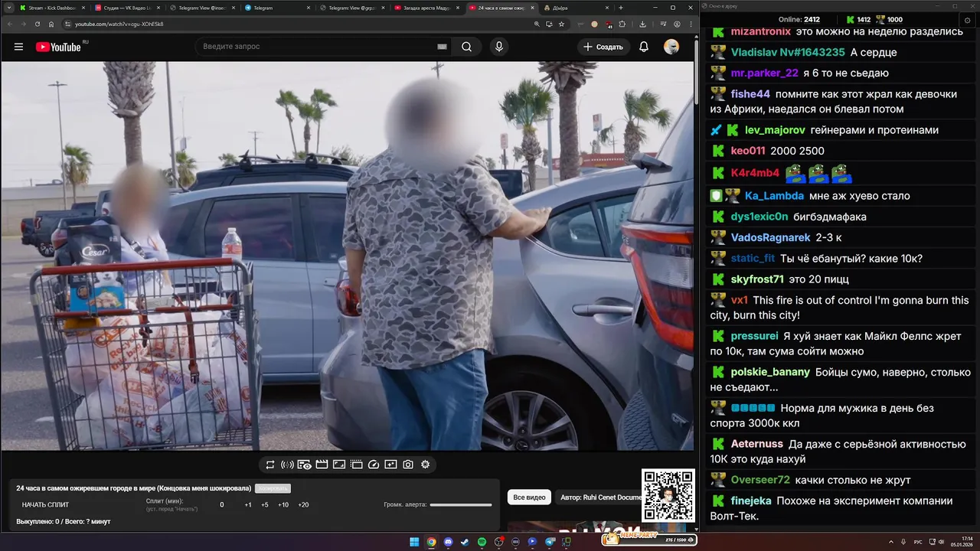This screenshot has height=551, width=980.
Task: Open the playback speed gauge icon
Action: [374, 465]
